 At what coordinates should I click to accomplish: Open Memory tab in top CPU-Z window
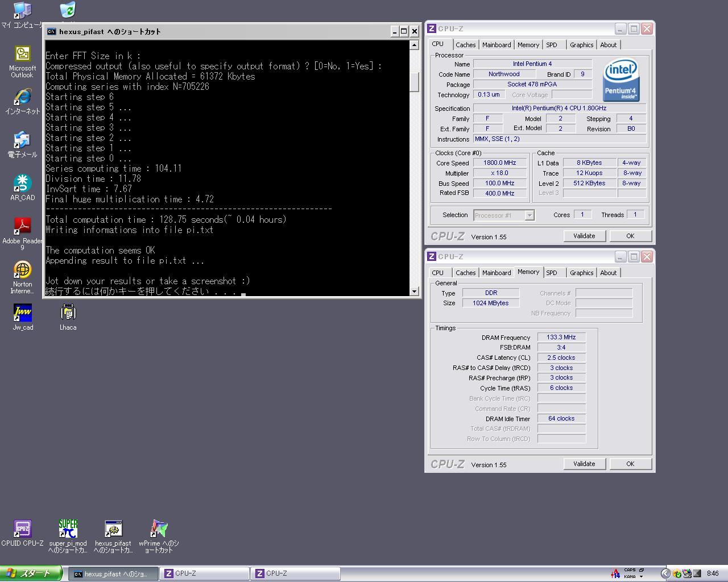pyautogui.click(x=528, y=45)
